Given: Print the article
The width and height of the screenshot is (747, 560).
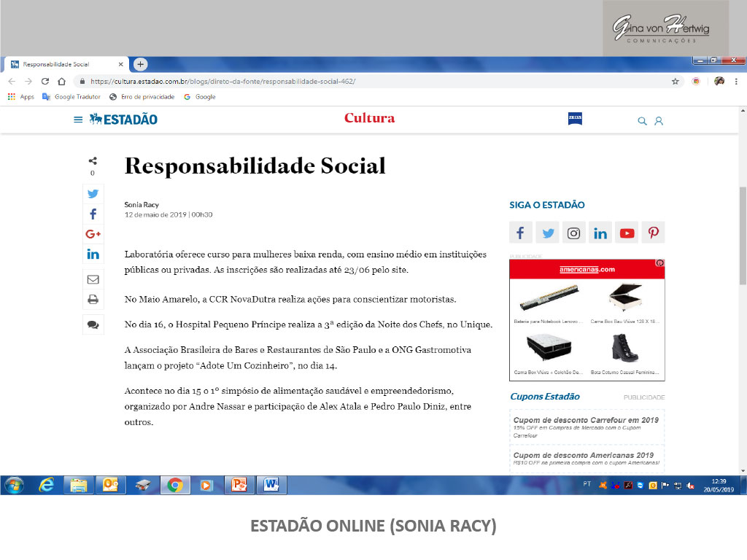Looking at the screenshot, I should 93,300.
